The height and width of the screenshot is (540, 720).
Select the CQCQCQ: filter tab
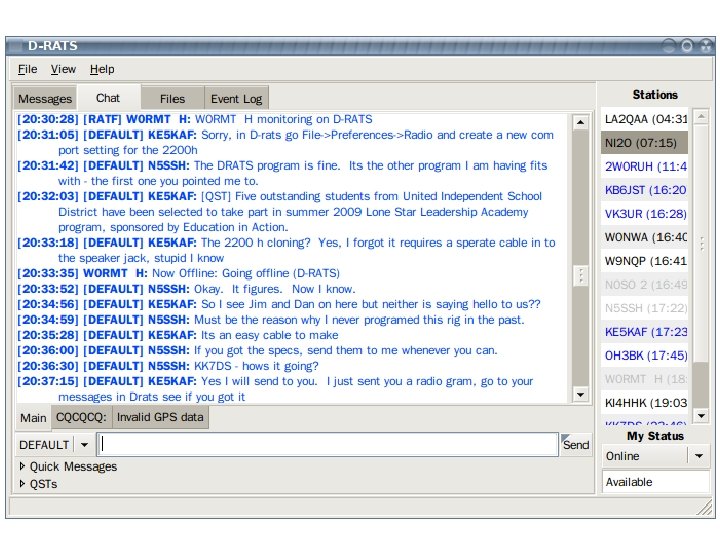pos(81,417)
